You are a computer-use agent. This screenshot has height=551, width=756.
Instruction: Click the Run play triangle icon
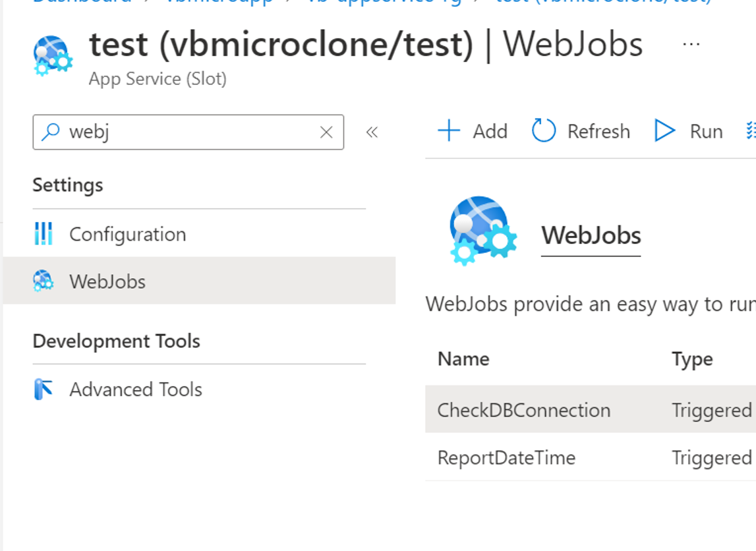click(x=664, y=130)
